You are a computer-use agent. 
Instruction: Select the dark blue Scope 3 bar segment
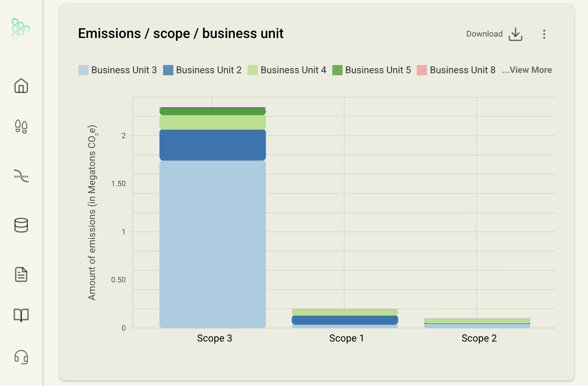pyautogui.click(x=213, y=145)
